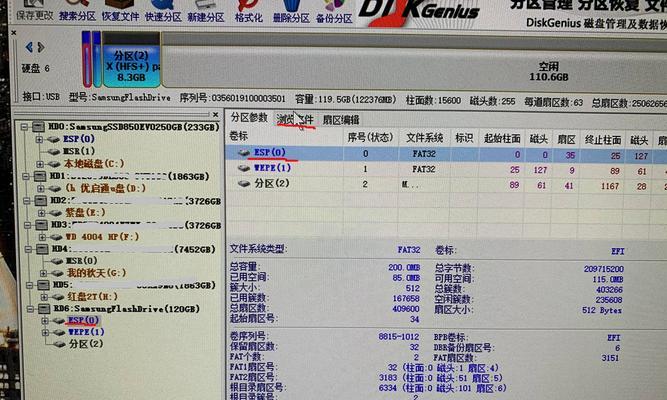Collapse the HD1 1863GB disk node
This screenshot has width=667, height=400.
[x=26, y=176]
